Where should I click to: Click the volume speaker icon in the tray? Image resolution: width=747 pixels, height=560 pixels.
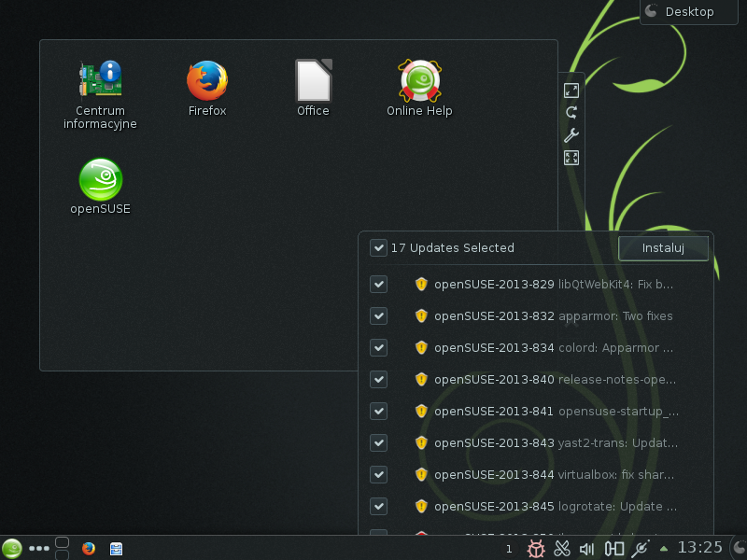(x=587, y=549)
